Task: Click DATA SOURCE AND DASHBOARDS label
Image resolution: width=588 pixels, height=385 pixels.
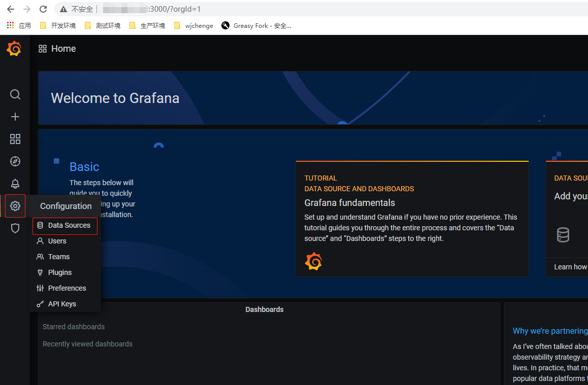Action: point(360,189)
